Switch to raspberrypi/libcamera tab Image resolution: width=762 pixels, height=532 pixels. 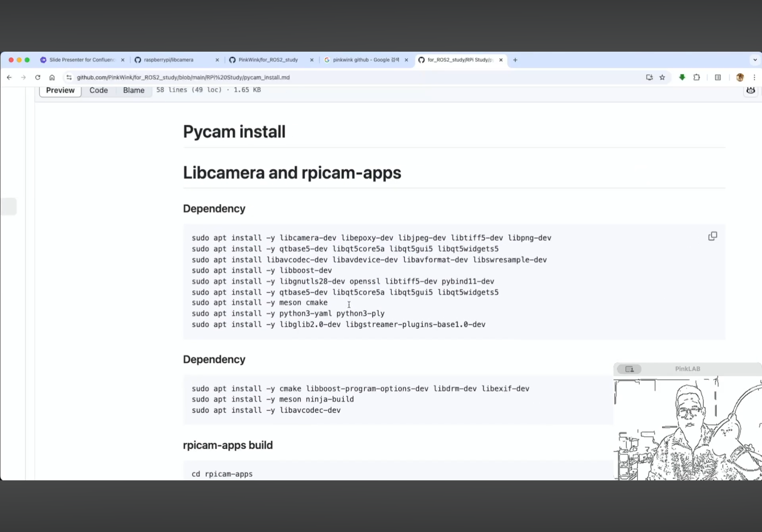[168, 60]
